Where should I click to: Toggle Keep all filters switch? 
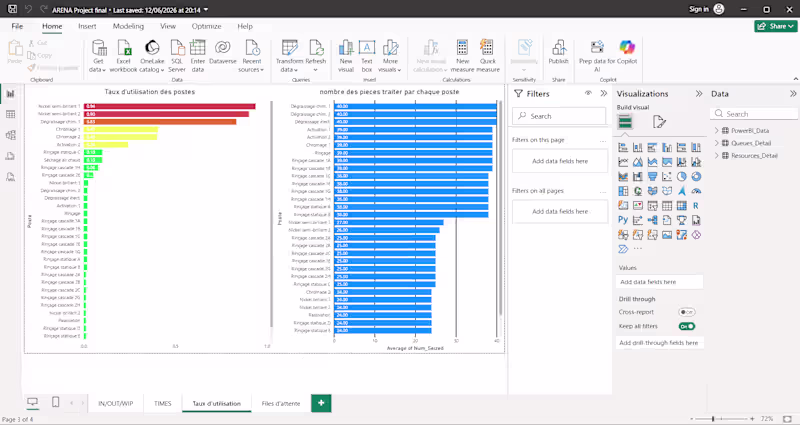[687, 326]
